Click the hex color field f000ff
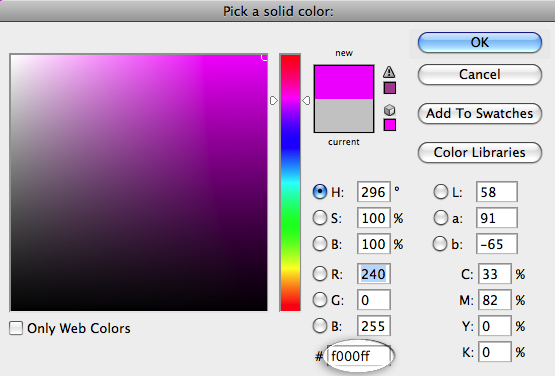Image resolution: width=555 pixels, height=376 pixels. (x=359, y=355)
